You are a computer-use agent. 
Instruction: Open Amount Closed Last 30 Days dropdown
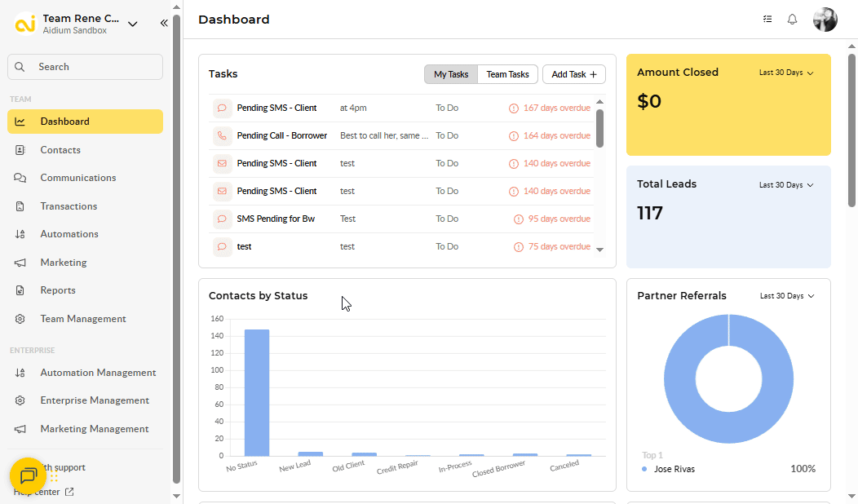(786, 73)
